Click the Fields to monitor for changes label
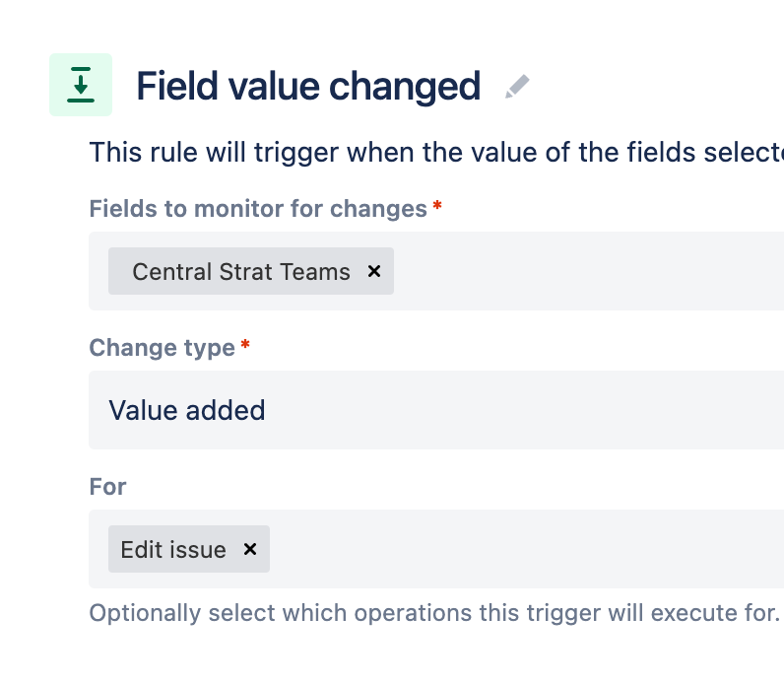Viewport: 784px width, 684px height. point(258,209)
